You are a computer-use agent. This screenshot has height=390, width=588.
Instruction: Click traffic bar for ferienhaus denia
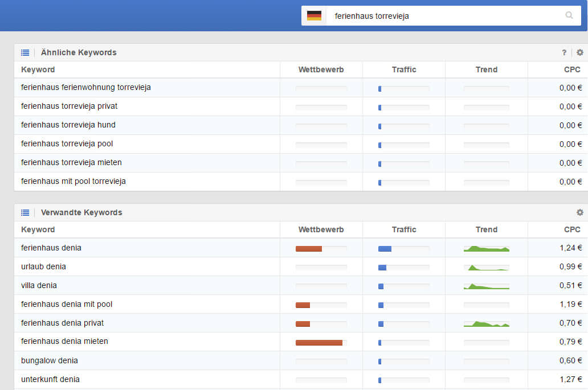tap(403, 249)
